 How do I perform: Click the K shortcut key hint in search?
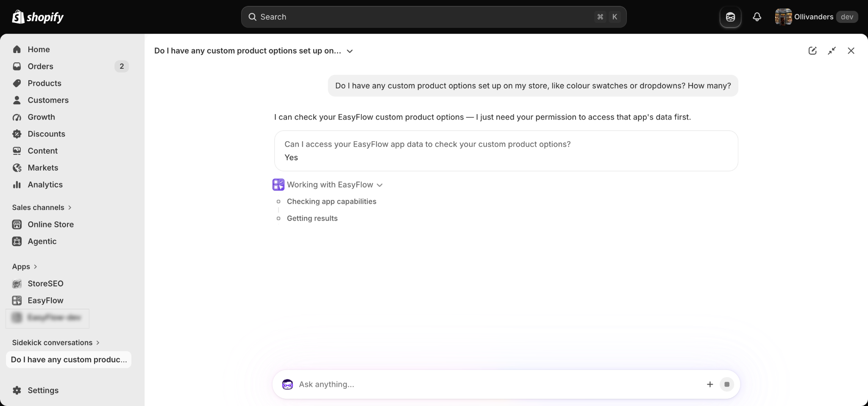[615, 17]
